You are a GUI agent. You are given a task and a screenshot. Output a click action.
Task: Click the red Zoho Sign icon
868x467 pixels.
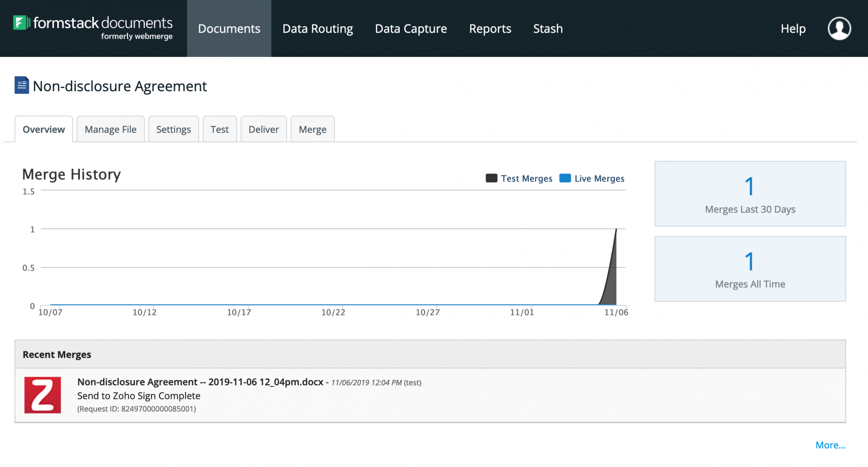click(43, 395)
